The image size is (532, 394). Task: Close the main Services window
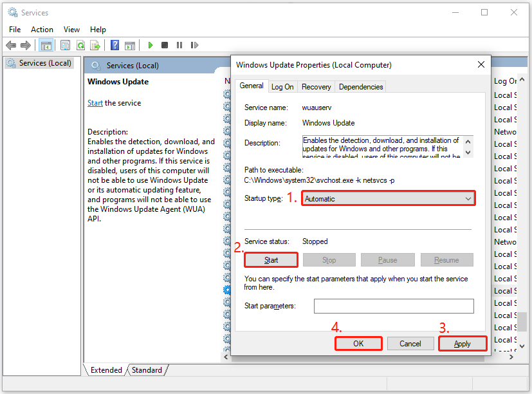coord(514,13)
